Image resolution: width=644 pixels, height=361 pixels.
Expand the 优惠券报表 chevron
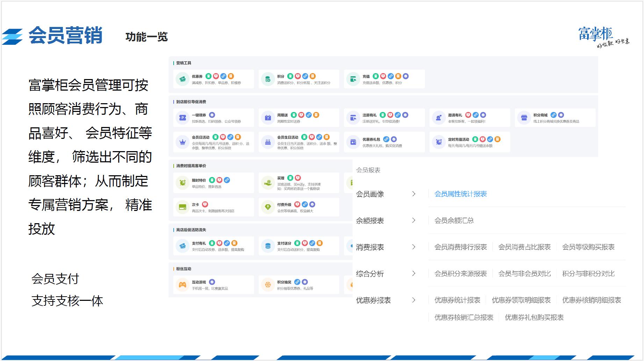coord(414,300)
